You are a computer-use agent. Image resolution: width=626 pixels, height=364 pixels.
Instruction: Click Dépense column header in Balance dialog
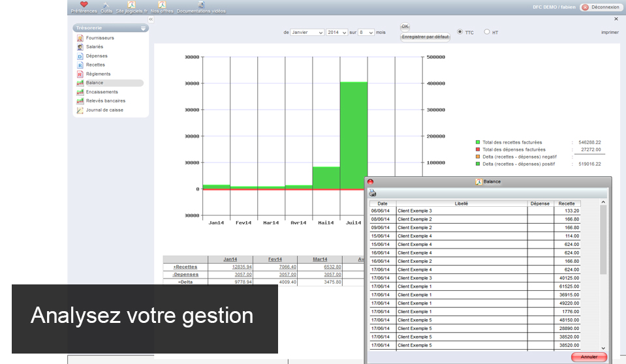tap(540, 204)
